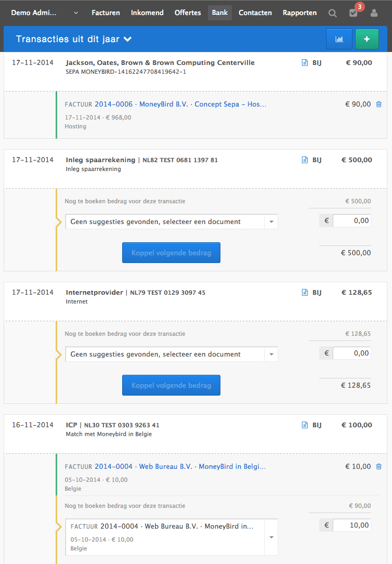392x564 pixels.
Task: Click document icon on Jackson, Oates transaction
Action: [305, 63]
